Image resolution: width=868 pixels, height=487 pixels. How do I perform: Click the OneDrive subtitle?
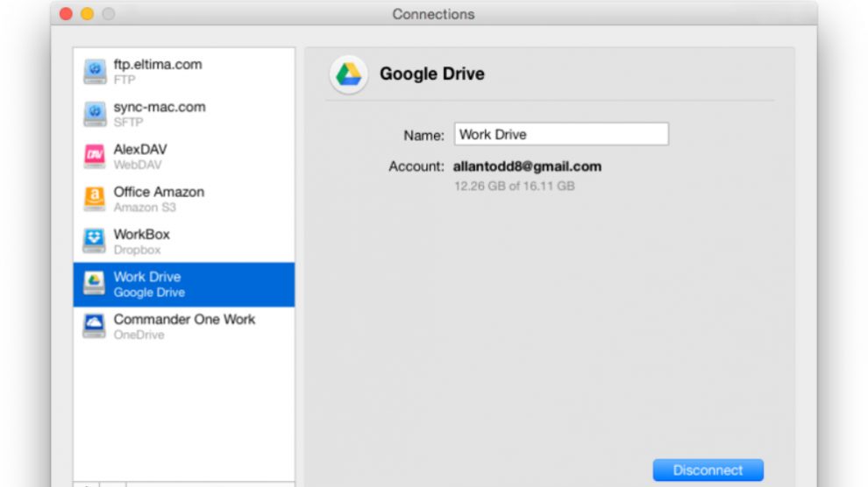click(139, 335)
